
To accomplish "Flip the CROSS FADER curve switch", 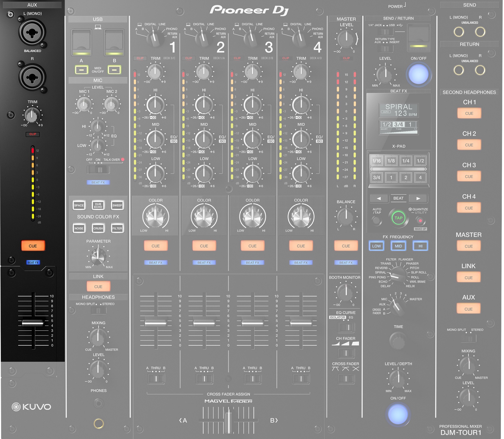I will coord(346,378).
